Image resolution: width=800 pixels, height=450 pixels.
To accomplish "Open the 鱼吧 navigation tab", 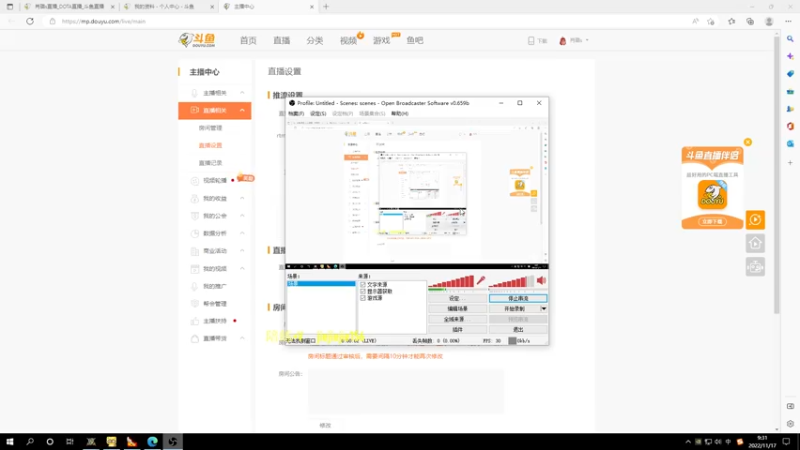I will tap(415, 40).
